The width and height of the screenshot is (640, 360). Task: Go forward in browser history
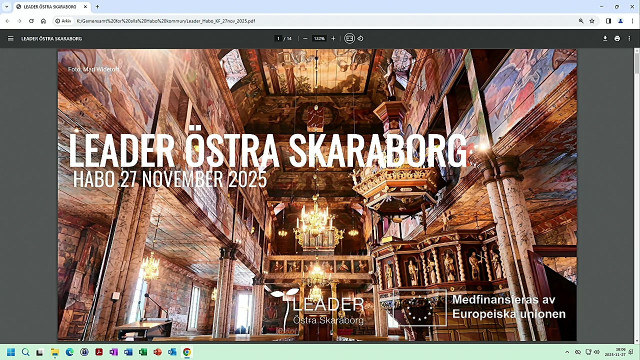pyautogui.click(x=19, y=21)
